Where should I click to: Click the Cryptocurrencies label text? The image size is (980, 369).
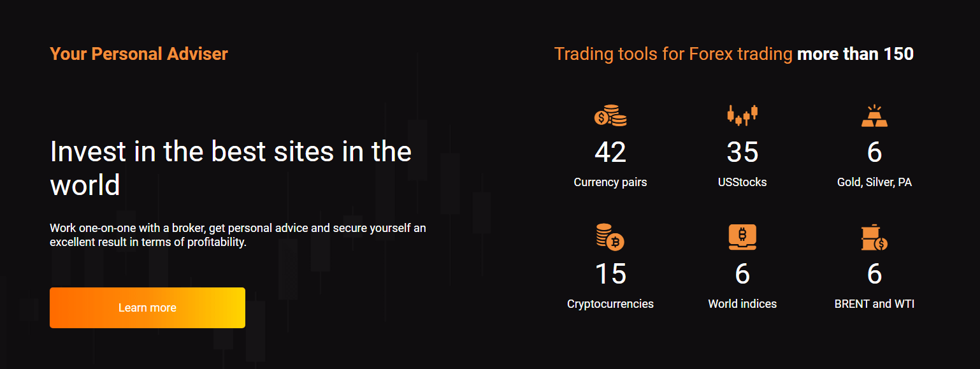[x=610, y=304]
